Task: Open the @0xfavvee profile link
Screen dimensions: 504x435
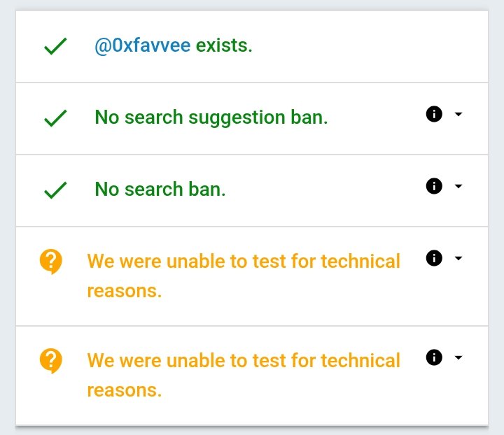Action: pyautogui.click(x=142, y=46)
